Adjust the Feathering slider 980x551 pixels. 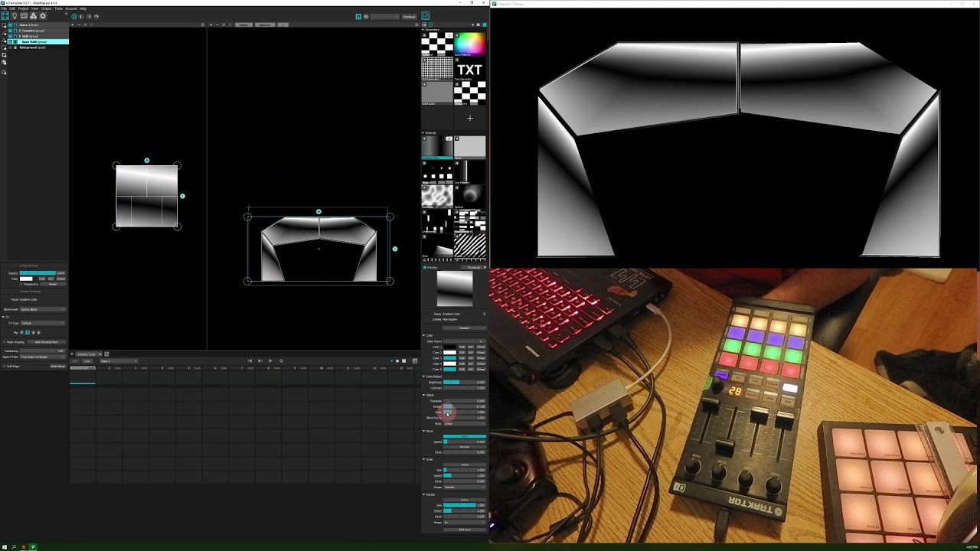pyautogui.click(x=43, y=350)
